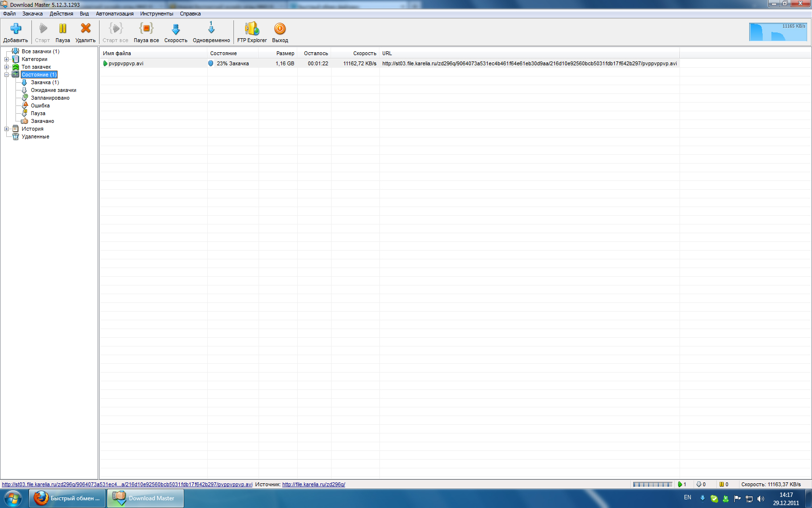The height and width of the screenshot is (508, 812).
Task: Click the speed graph widget in toolbar
Action: click(x=778, y=32)
